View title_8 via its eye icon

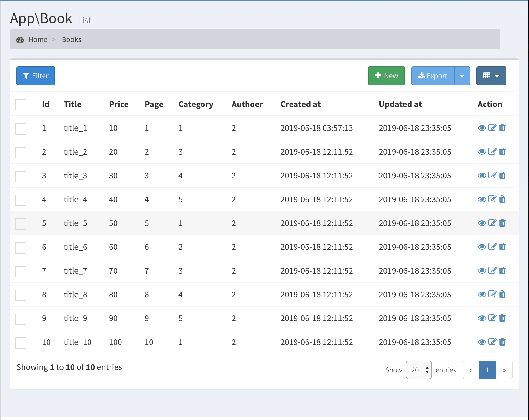482,295
